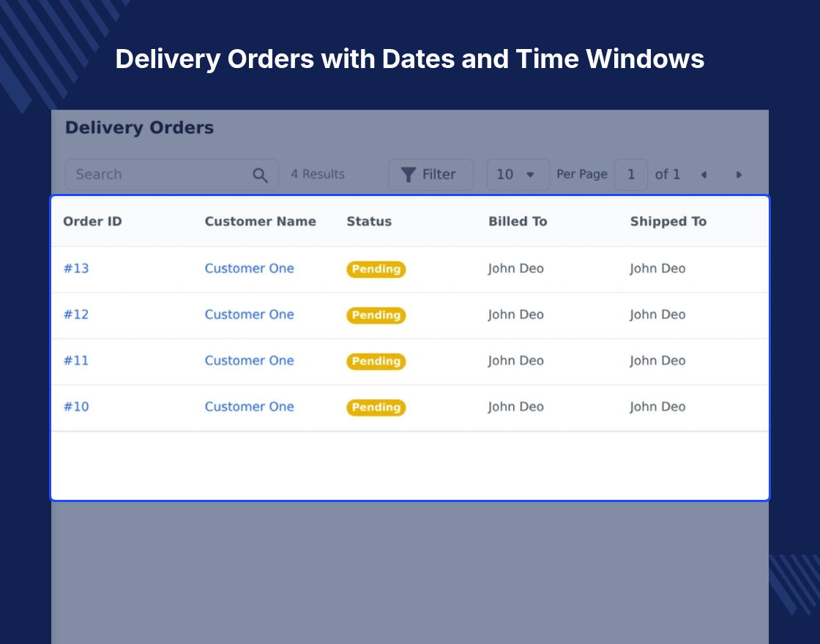Click Pending badge in order #11 row
This screenshot has width=820, height=644.
[376, 362]
